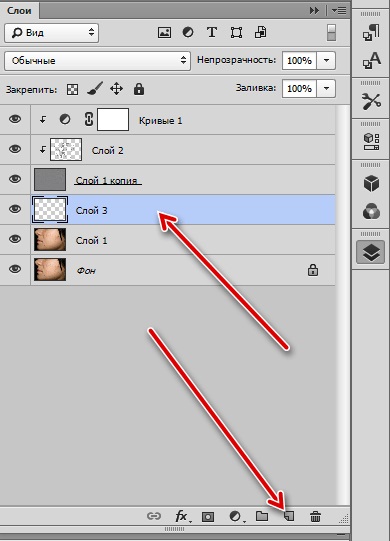The width and height of the screenshot is (390, 541).
Task: Hide the Слой 3 layer via eye icon
Action: pyautogui.click(x=15, y=209)
